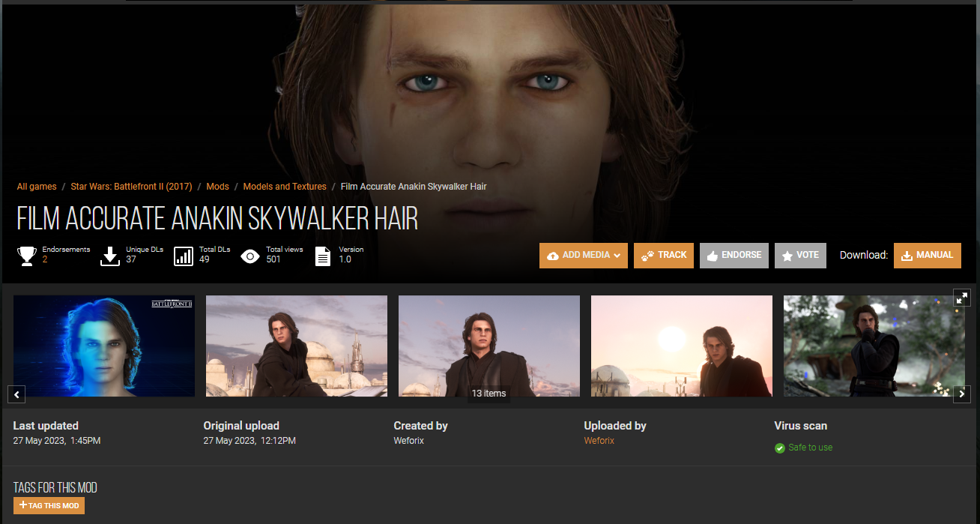980x524 pixels.
Task: Click the Version value '1.0'
Action: coord(345,259)
